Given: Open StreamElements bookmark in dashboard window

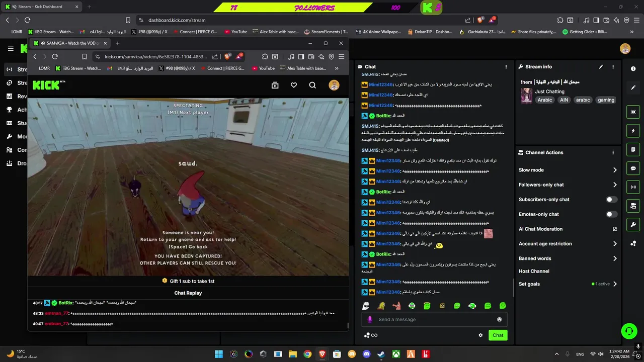Looking at the screenshot, I should click(326, 32).
